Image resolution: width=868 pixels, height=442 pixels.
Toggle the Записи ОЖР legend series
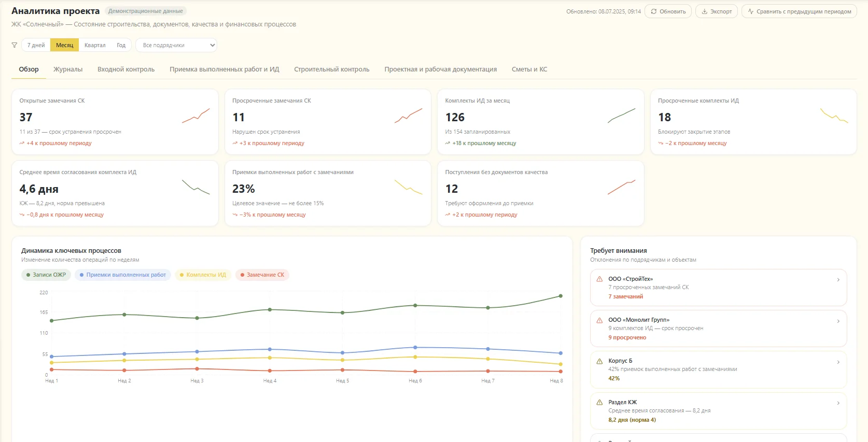click(46, 275)
